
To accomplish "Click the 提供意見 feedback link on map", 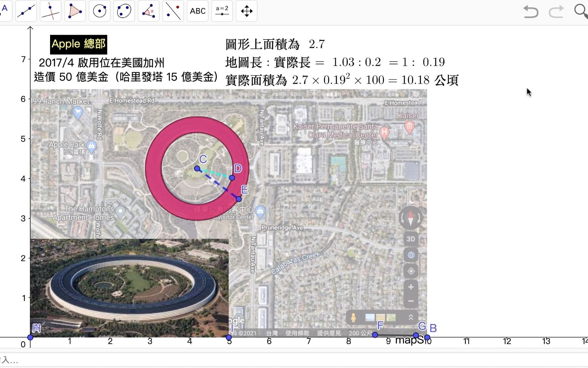I will click(329, 333).
